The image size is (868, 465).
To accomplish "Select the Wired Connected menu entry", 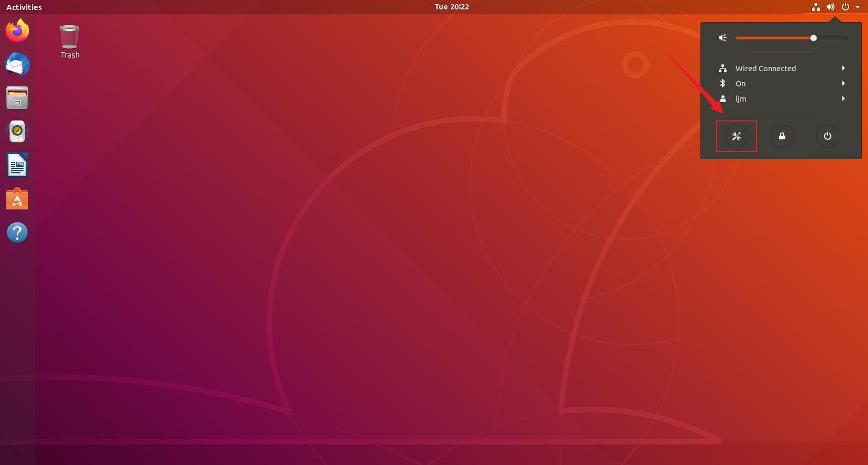I will (781, 69).
